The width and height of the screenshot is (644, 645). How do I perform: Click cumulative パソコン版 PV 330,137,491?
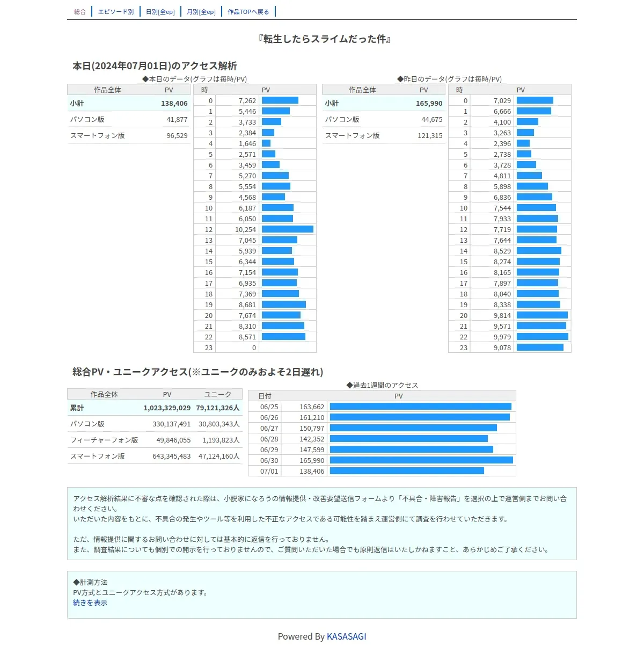click(172, 424)
